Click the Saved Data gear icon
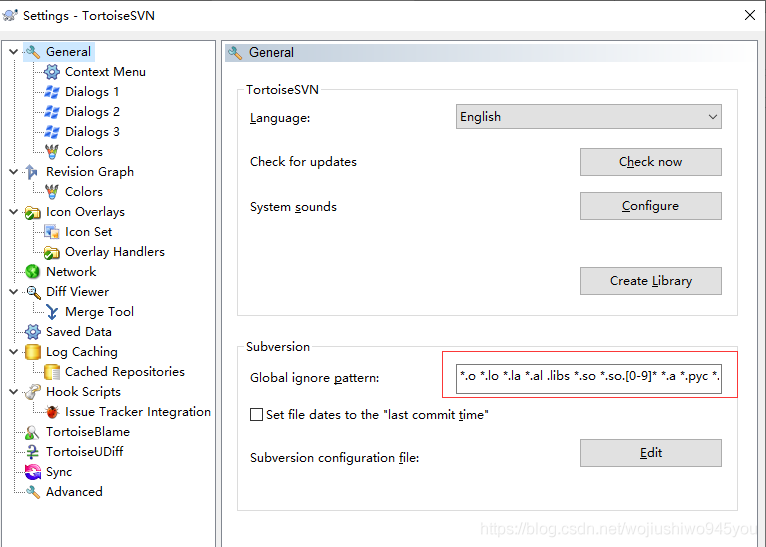The image size is (766, 547). click(x=33, y=332)
